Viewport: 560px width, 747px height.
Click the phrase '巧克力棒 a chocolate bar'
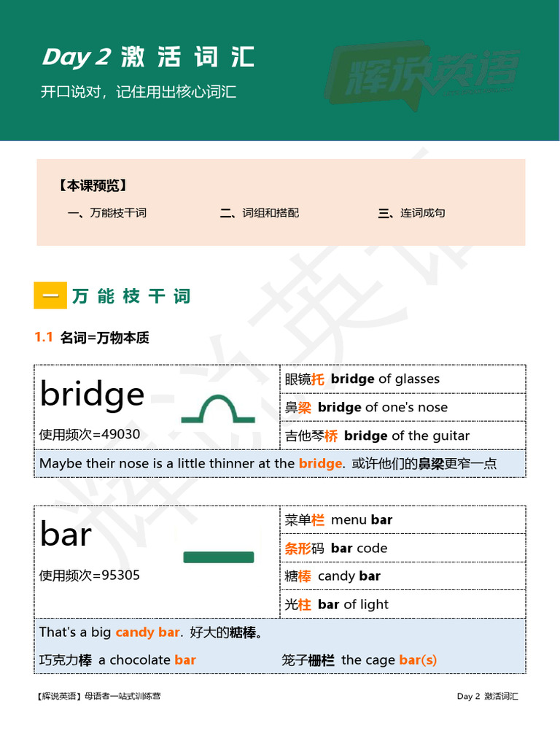click(117, 660)
